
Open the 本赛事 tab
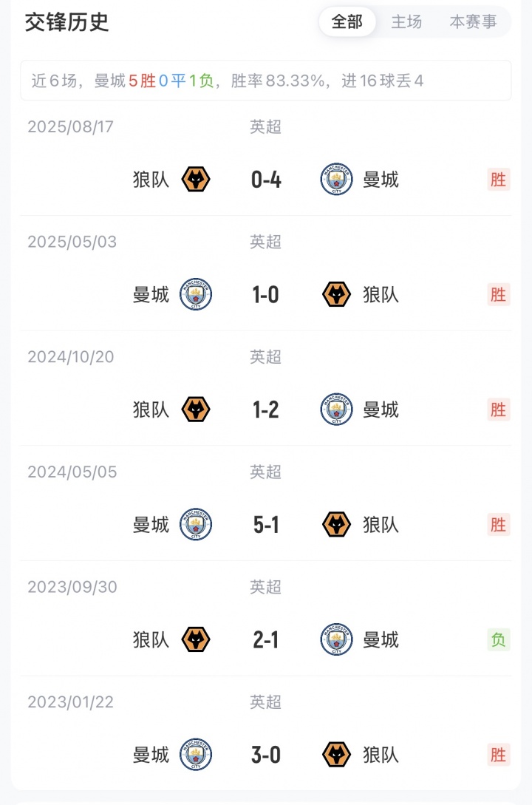(x=473, y=22)
